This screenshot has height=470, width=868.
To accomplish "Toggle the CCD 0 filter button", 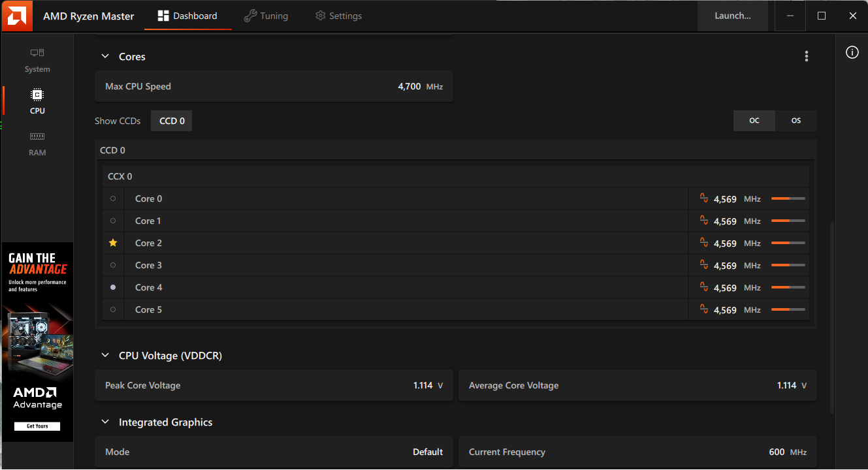I will coord(172,121).
